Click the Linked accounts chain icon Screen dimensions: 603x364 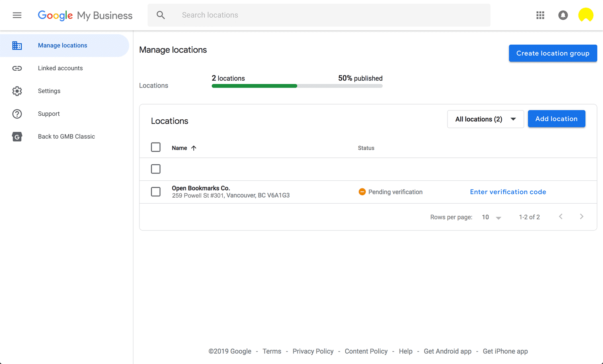pyautogui.click(x=17, y=68)
